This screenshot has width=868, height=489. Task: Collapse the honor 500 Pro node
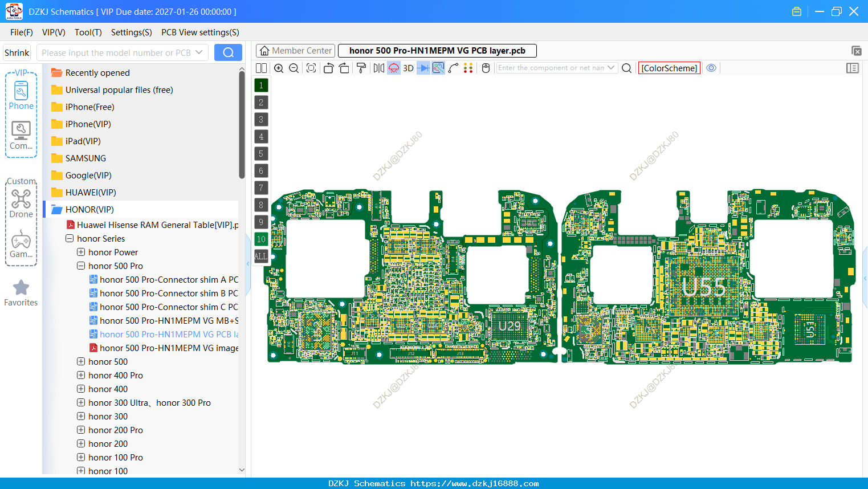[81, 266]
